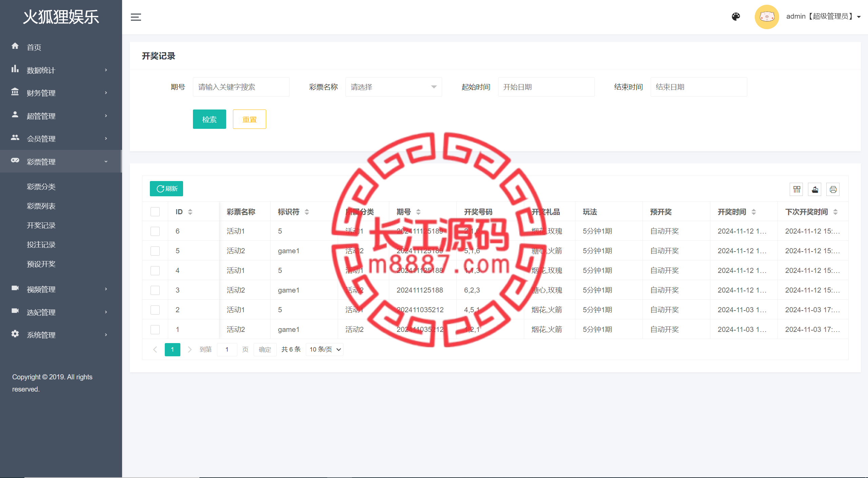Click the jump-to page number field

(227, 350)
